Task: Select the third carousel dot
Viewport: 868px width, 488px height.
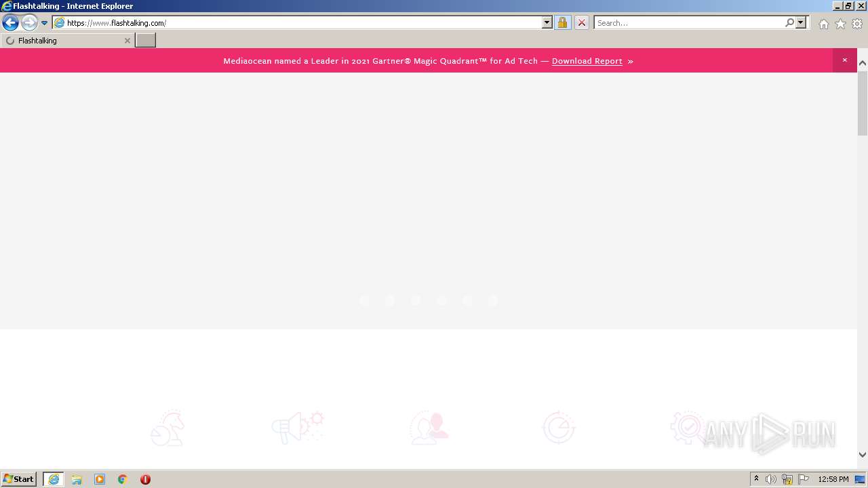Action: [x=416, y=300]
